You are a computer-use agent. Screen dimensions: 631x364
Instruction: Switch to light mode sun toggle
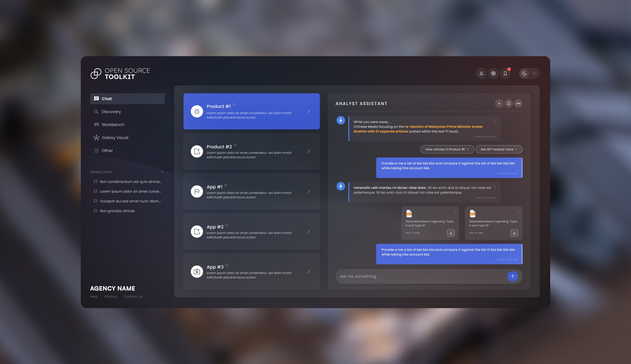point(534,73)
